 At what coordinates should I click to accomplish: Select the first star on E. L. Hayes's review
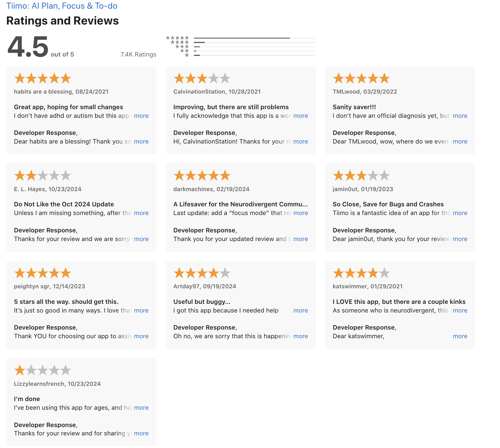click(x=20, y=176)
